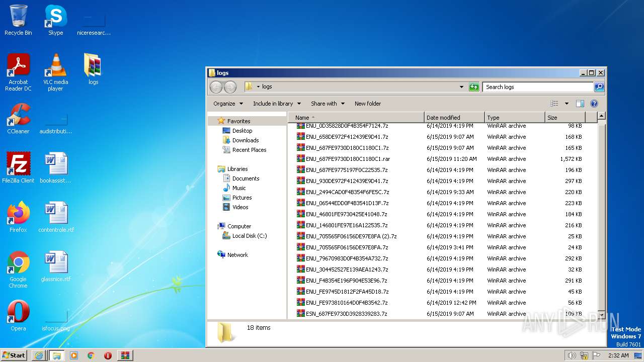Open Windows Media Player taskbar icon
This screenshot has width=644, height=362.
(74, 355)
